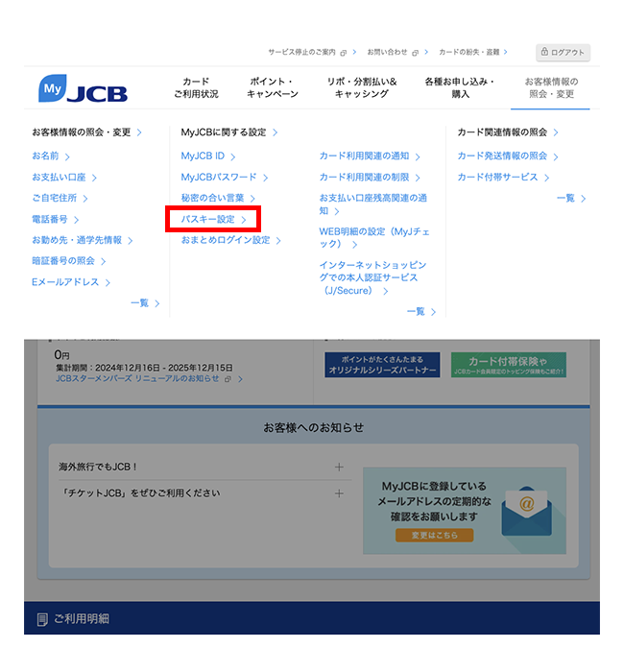Click the オリジナルシリーズパートナー blue banner
This screenshot has height=672, width=624.
(382, 365)
